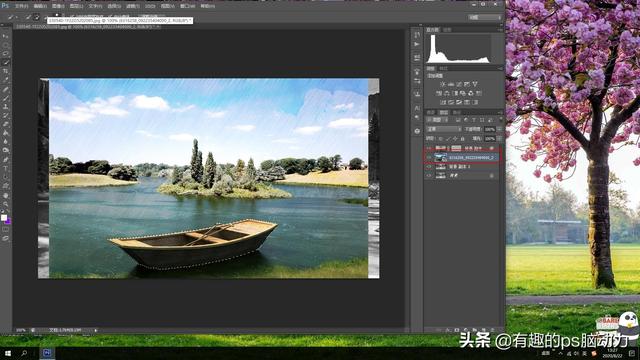
Task: Click the foreground color swatch
Action: [x=4, y=217]
